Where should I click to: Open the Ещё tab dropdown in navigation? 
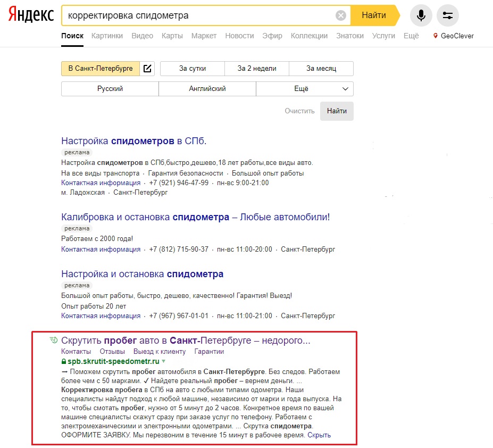(x=411, y=36)
